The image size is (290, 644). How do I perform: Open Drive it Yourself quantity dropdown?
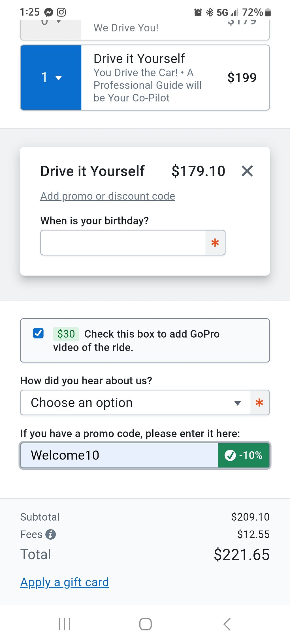(51, 78)
